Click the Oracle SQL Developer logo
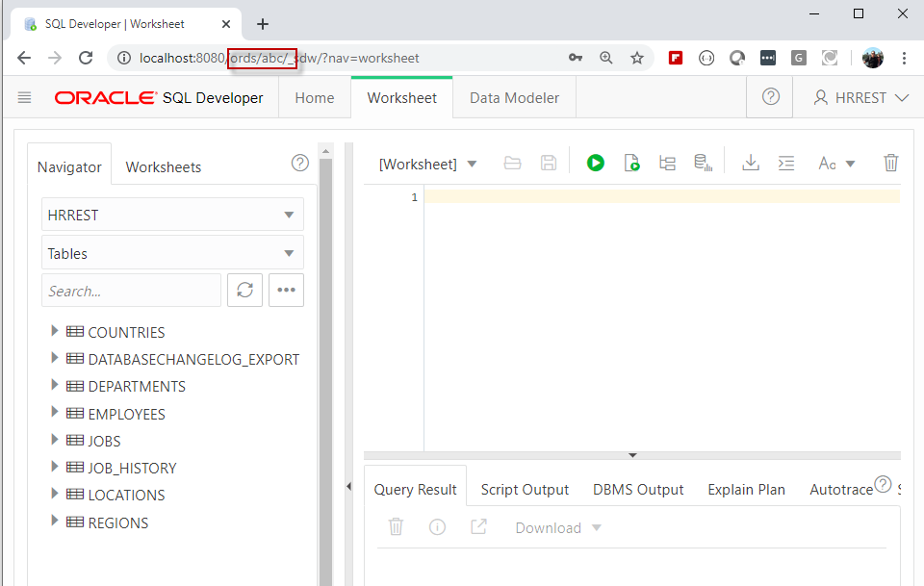This screenshot has width=924, height=586. click(x=159, y=98)
